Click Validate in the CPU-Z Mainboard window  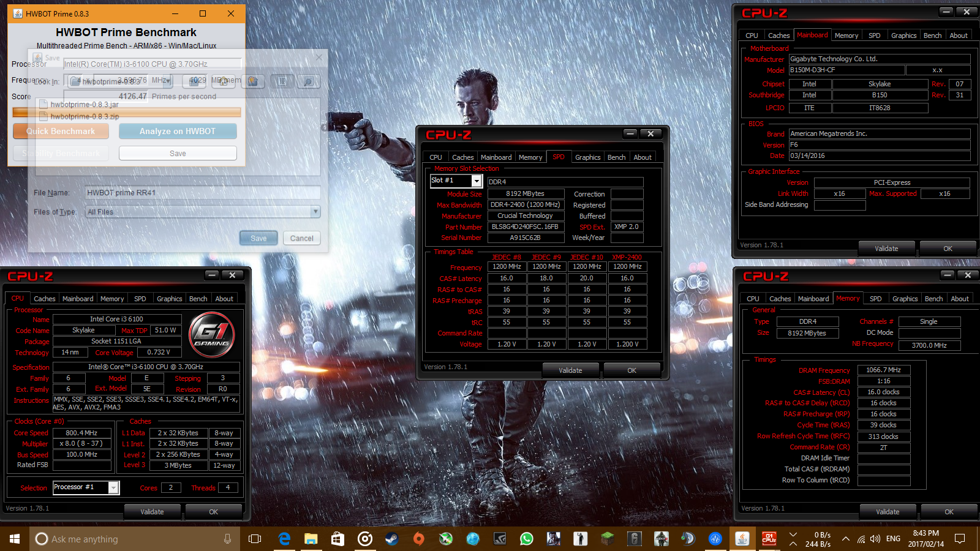tap(886, 249)
